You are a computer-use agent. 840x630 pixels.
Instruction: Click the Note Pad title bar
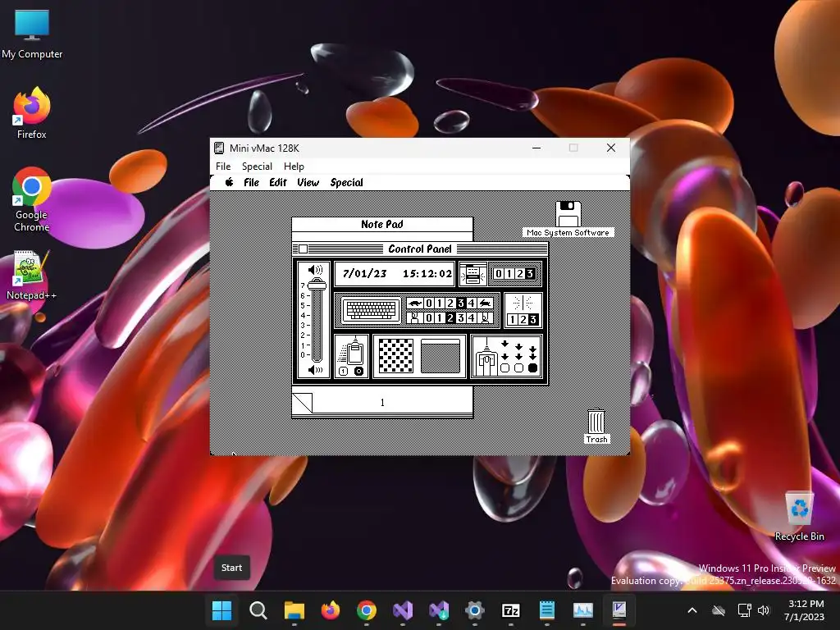pos(382,225)
